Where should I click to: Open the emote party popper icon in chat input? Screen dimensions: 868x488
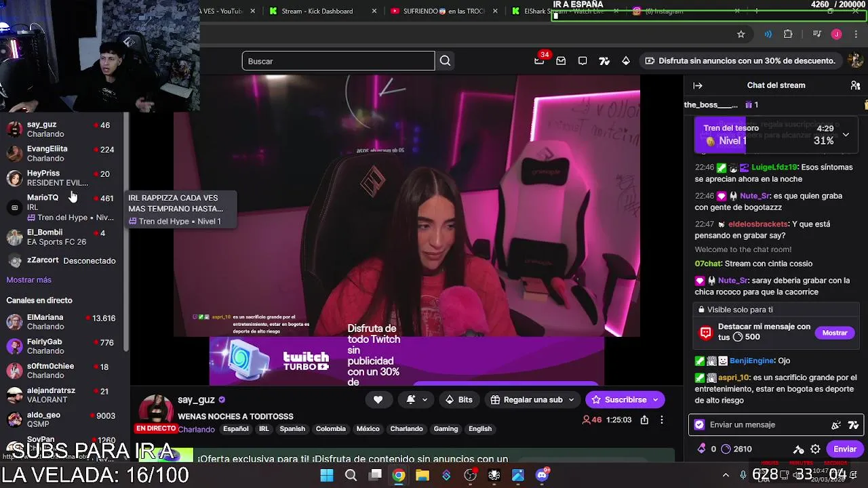tap(836, 425)
